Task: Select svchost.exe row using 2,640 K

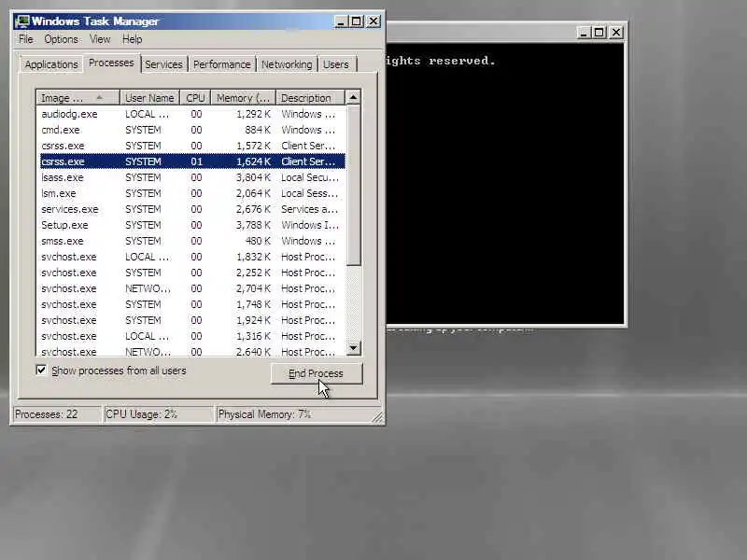Action: pyautogui.click(x=191, y=351)
